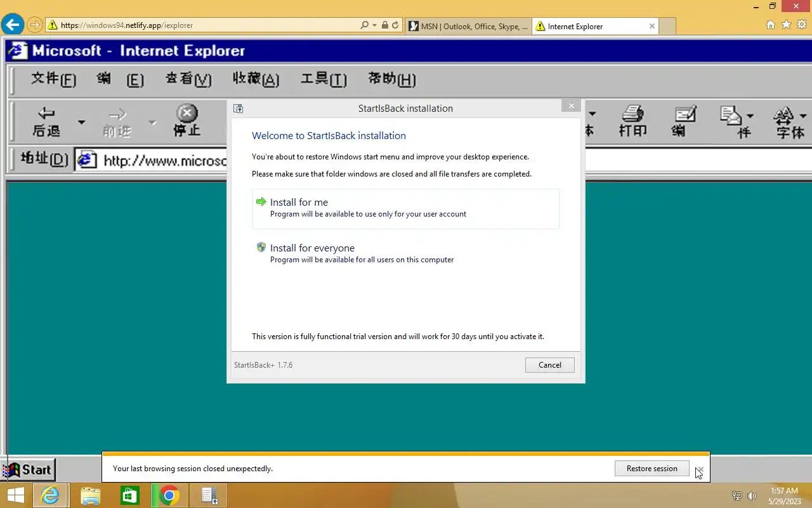Click the 编 edit toolbar icon right of print
812x508 pixels.
(684, 121)
